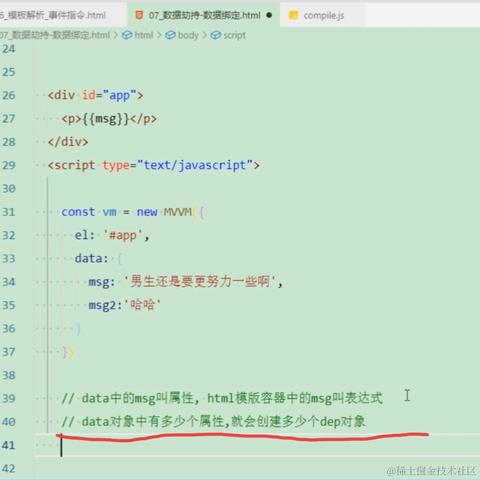
Task: Click the MVVM constructor name
Action: (178, 212)
